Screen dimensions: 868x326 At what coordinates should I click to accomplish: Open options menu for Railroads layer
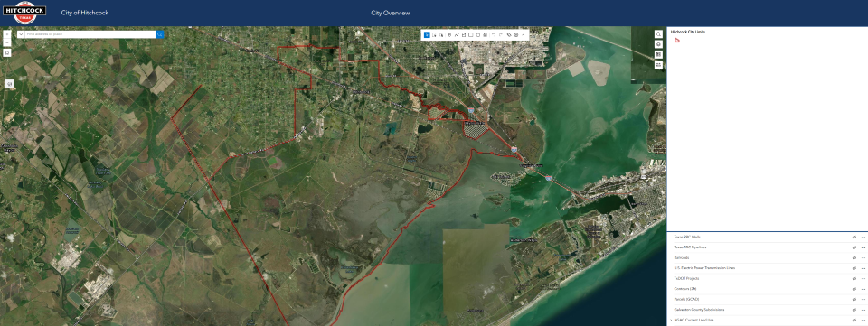point(863,258)
